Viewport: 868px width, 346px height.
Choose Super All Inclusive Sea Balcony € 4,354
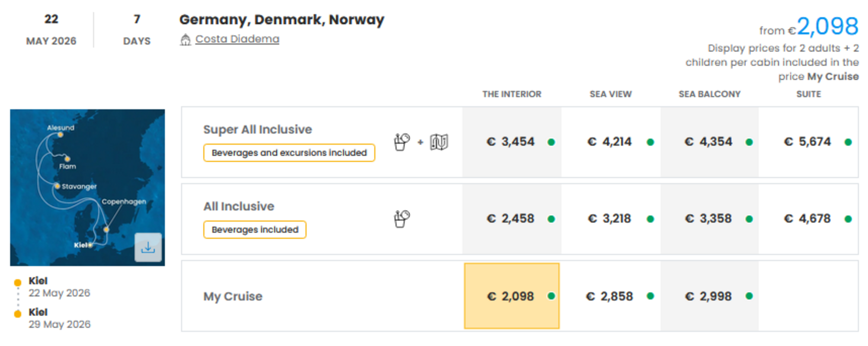708,142
